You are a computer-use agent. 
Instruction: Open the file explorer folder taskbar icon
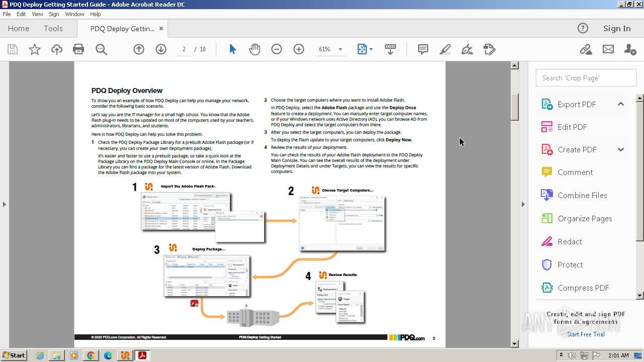(57, 355)
